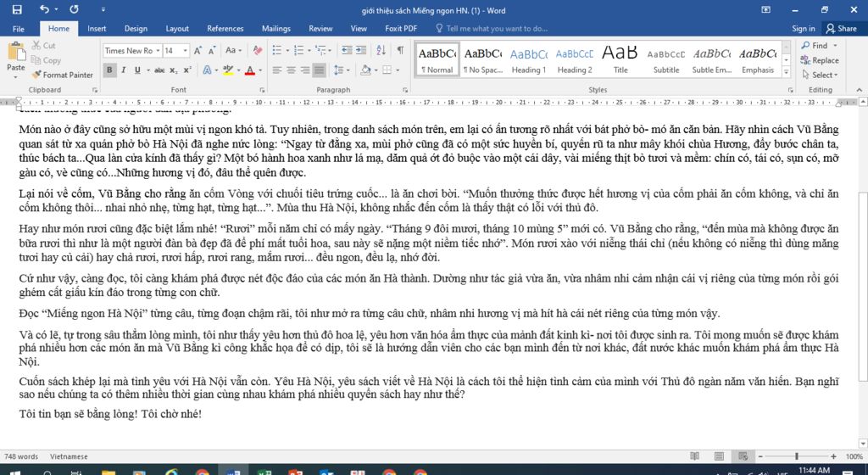Switch to the Review tab
Viewport: 868px width, 475px height.
click(320, 28)
